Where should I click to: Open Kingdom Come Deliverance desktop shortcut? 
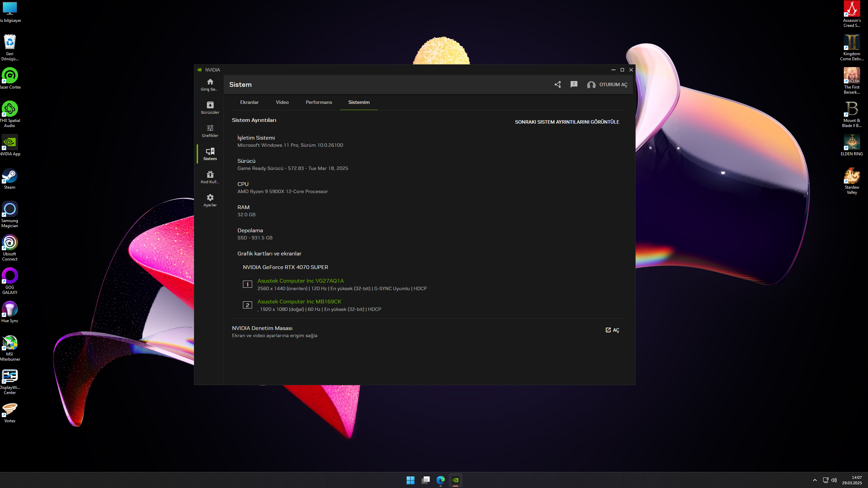tap(852, 47)
